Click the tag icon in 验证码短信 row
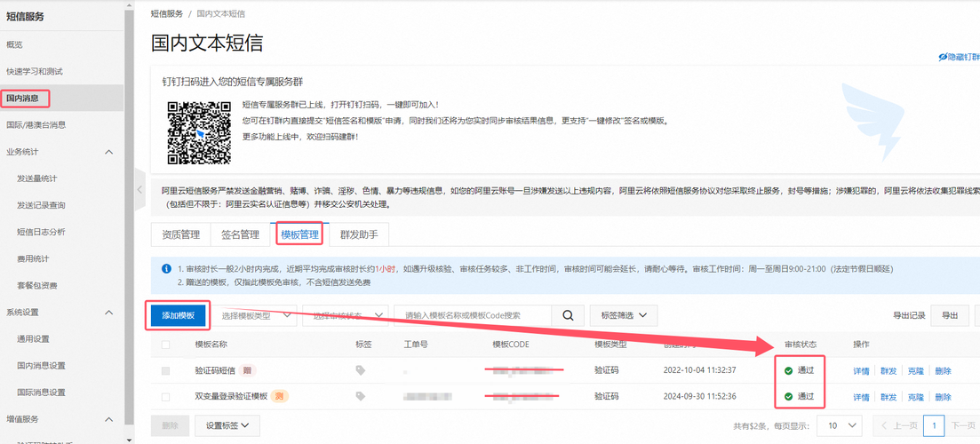 click(360, 370)
